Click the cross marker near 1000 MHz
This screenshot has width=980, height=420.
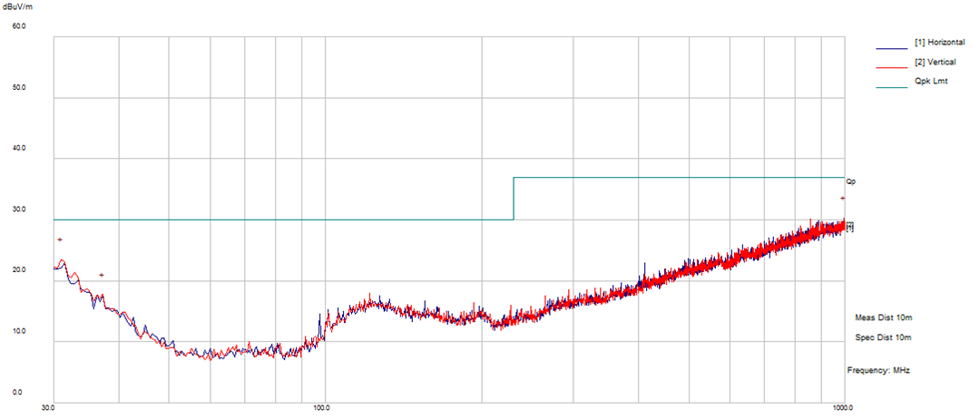pos(842,198)
